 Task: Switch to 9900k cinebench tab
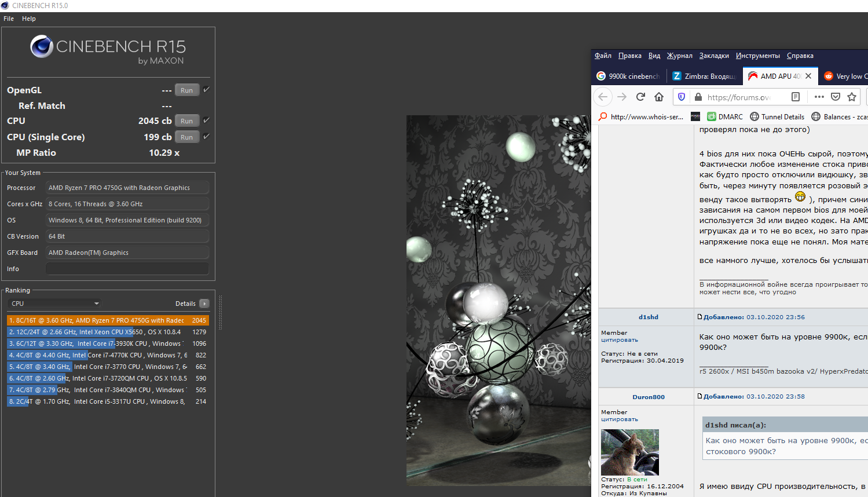tap(629, 76)
